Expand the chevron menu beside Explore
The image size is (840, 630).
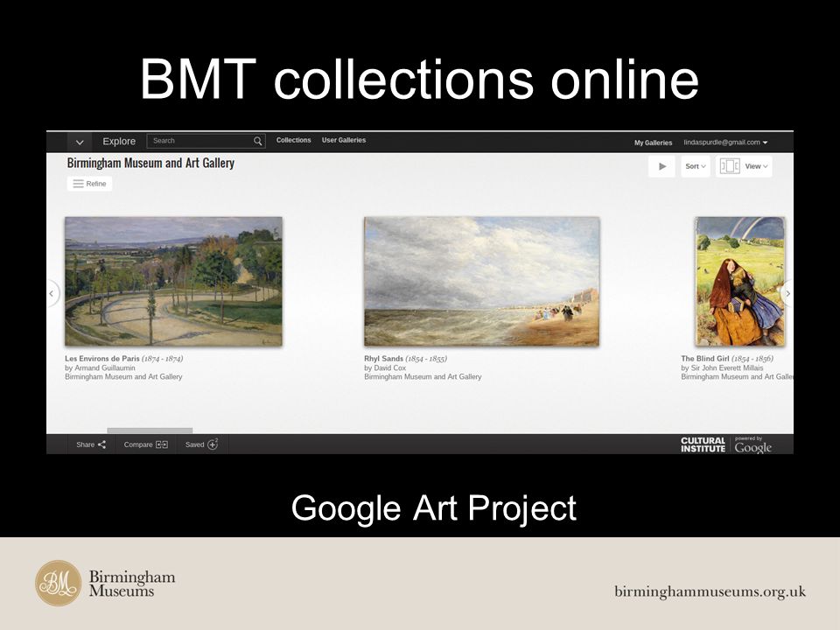click(x=80, y=142)
